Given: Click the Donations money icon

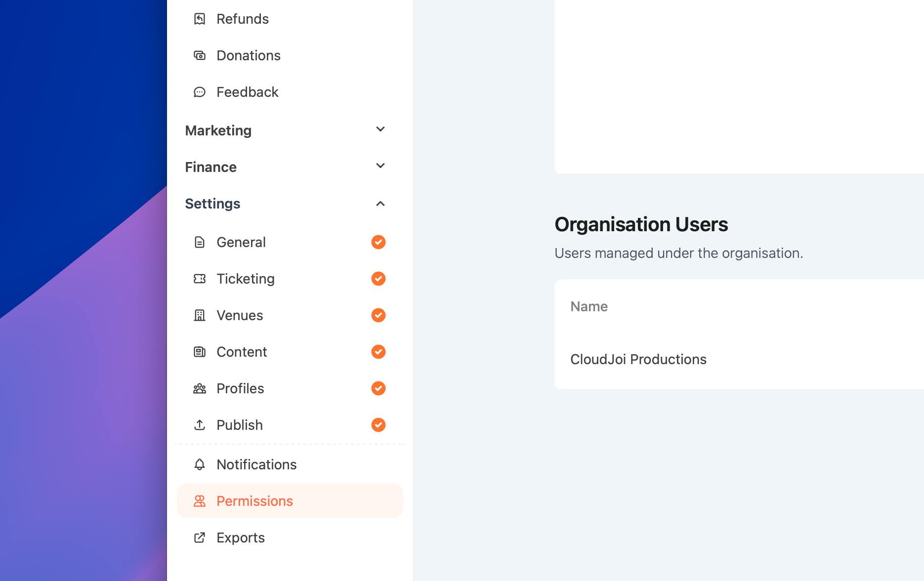Looking at the screenshot, I should pos(200,56).
